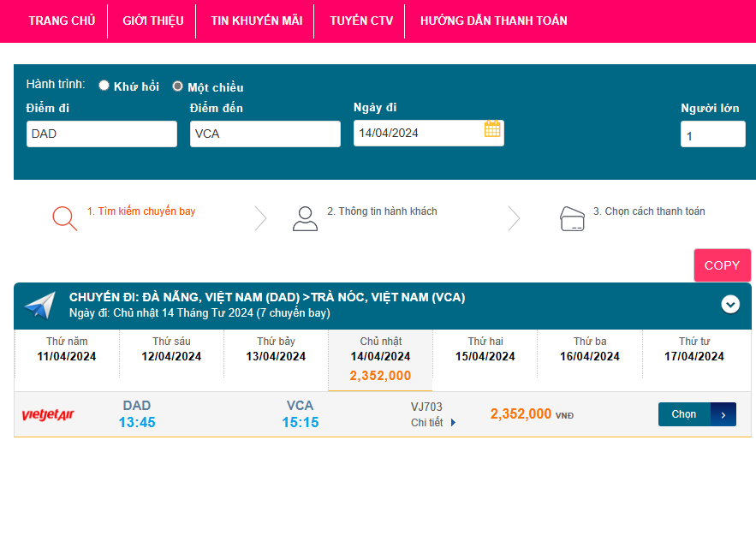Click the paper airplane departure icon
This screenshot has width=756, height=547.
[39, 305]
